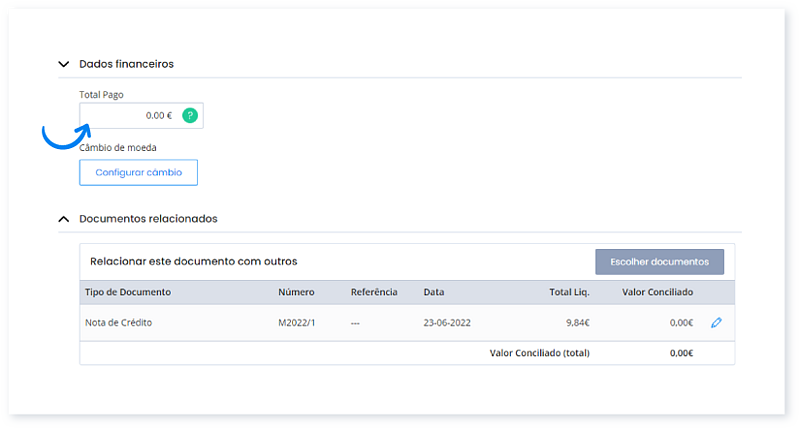Screen dimensions: 800x429
Task: Click the Dados financeiros section title
Action: (x=126, y=64)
